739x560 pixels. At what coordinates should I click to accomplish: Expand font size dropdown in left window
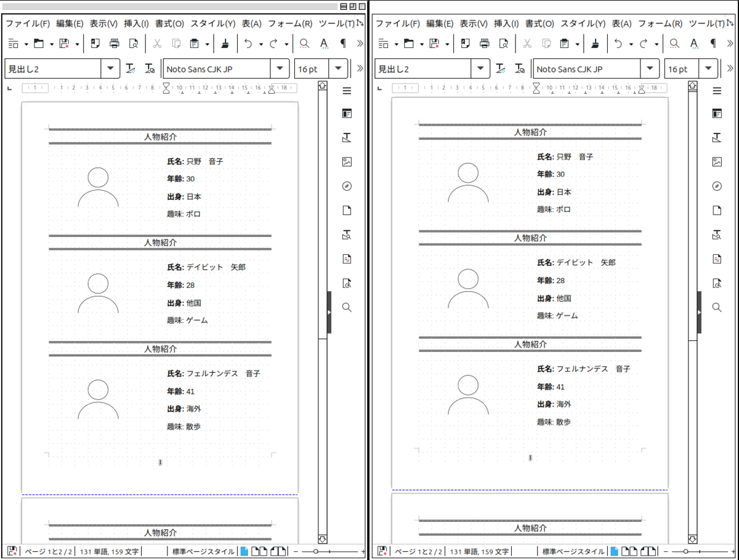click(x=339, y=68)
